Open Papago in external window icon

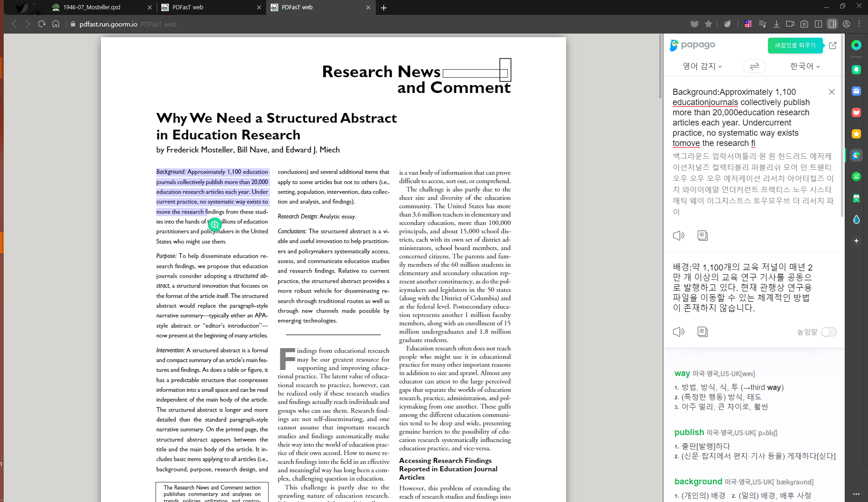click(833, 45)
